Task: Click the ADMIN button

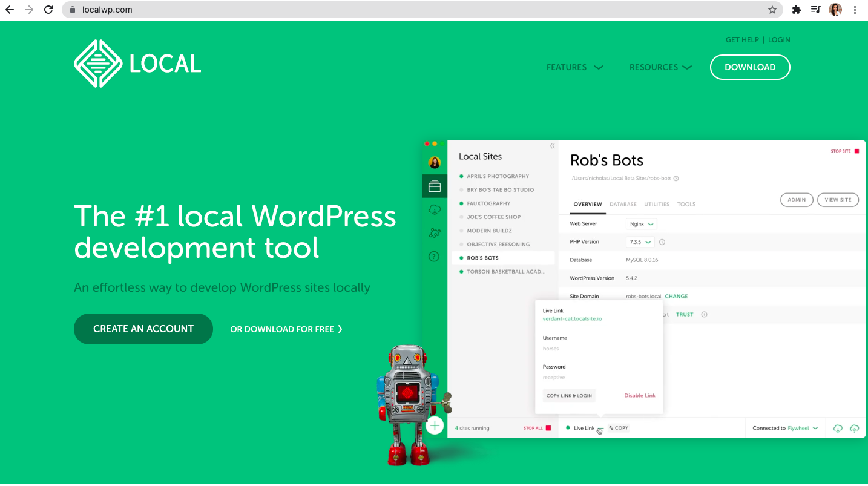Action: coord(797,200)
